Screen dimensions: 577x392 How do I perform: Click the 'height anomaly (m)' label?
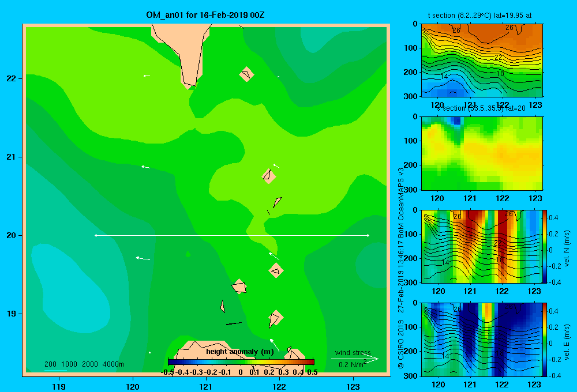click(240, 352)
